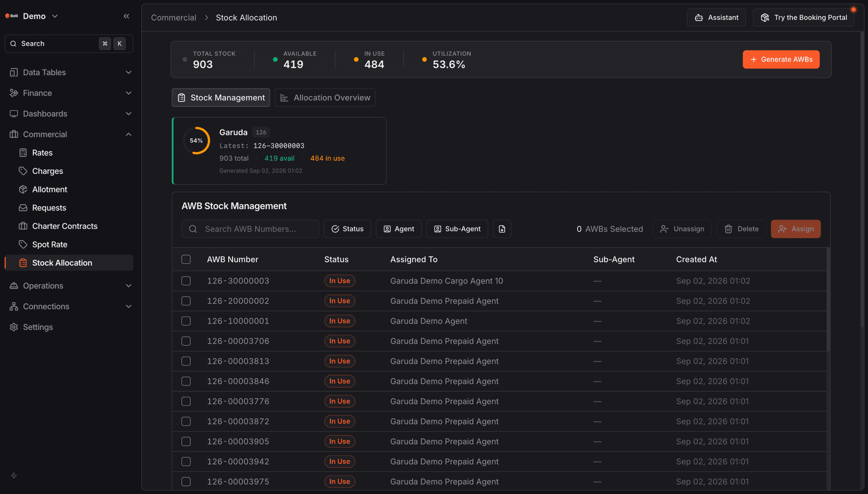Screen dimensions: 868x494
Task: Open Allotment in the sidebar
Action: click(x=69, y=190)
